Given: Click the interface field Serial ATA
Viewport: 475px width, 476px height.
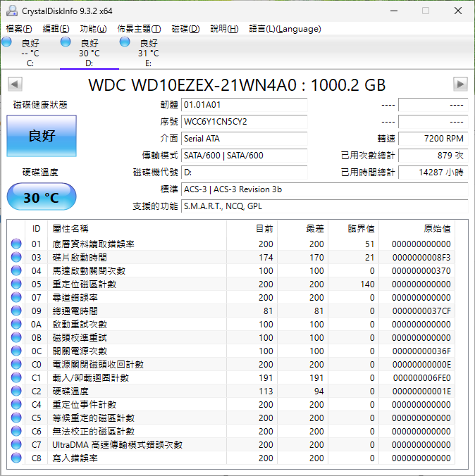Looking at the screenshot, I should (245, 139).
